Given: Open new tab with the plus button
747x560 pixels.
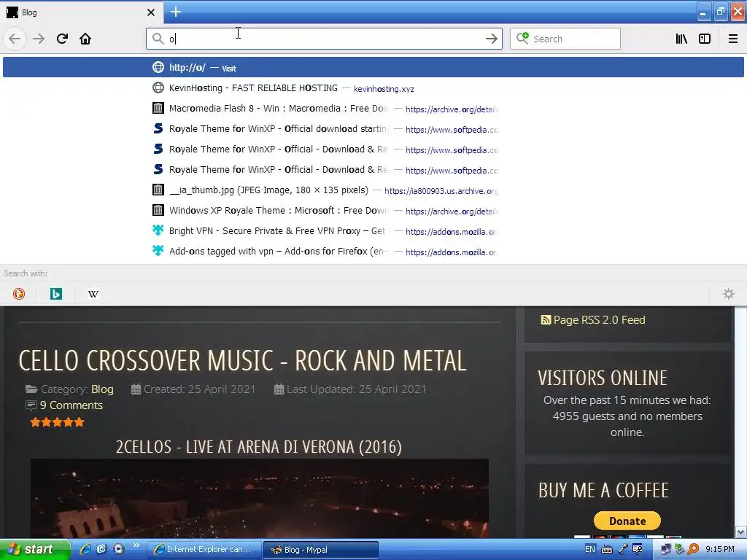Looking at the screenshot, I should coord(175,12).
